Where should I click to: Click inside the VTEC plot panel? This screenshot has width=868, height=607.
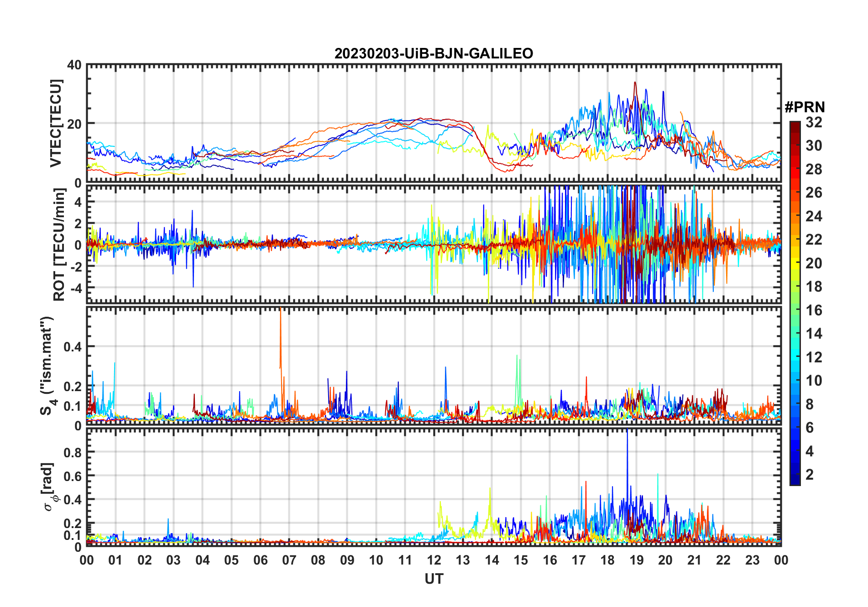click(434, 124)
